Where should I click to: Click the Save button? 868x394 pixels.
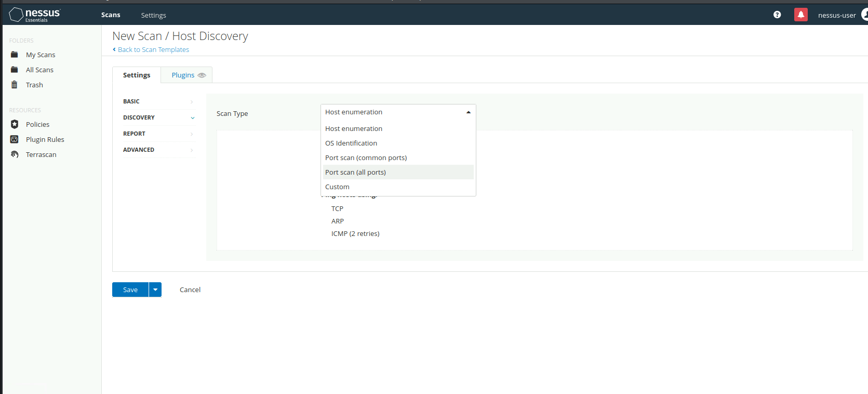coord(130,290)
